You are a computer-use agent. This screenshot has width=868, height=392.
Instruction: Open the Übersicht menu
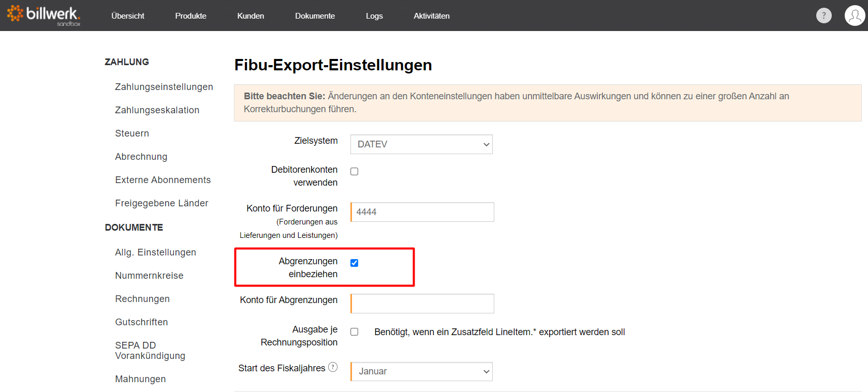128,16
